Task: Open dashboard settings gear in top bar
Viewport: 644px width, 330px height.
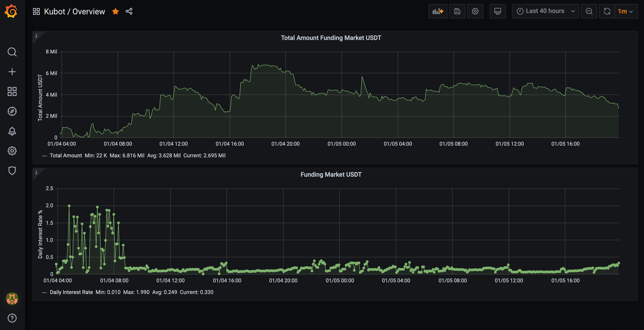Action: click(475, 11)
